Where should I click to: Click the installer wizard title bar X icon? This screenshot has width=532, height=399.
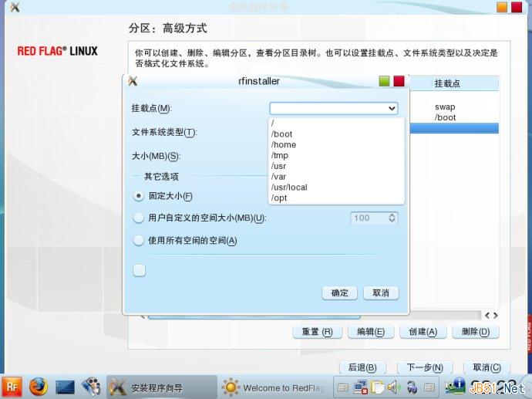pos(15,7)
